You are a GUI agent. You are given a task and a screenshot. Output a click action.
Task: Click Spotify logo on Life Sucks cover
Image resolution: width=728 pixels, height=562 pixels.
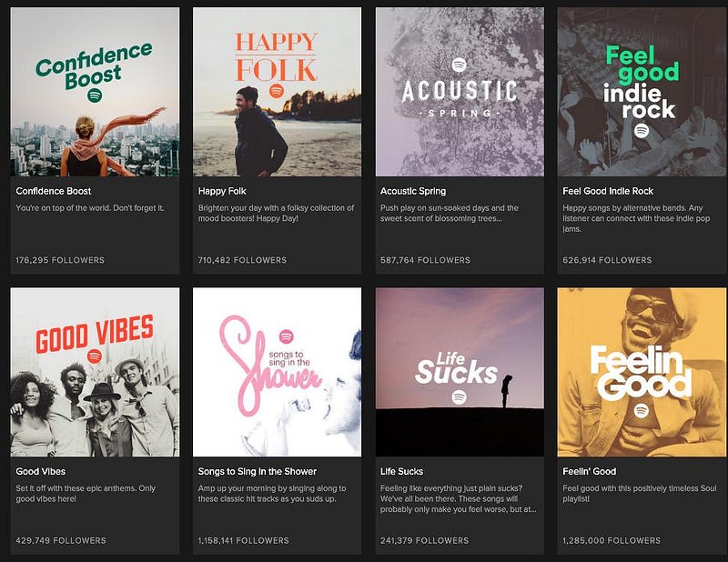tap(459, 397)
